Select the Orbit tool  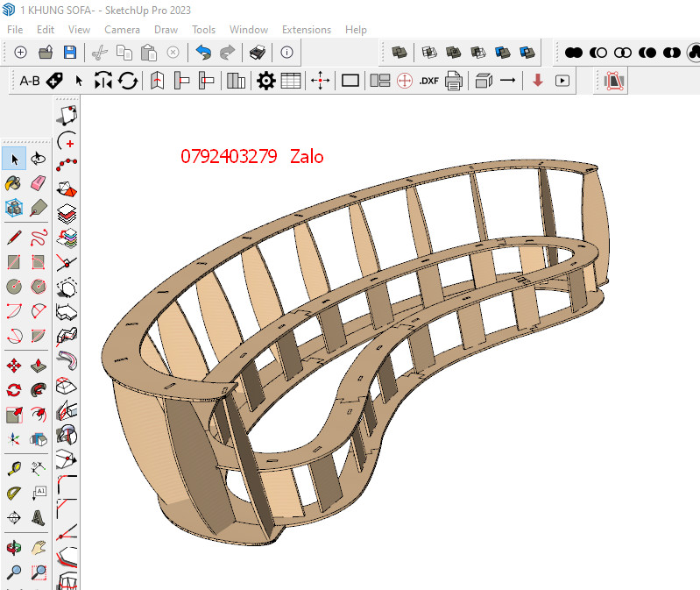click(x=14, y=548)
